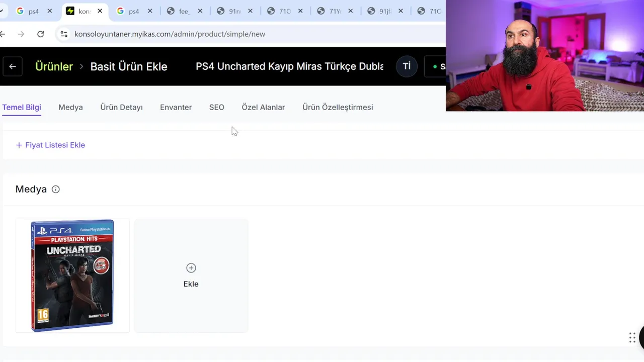Close the fee_ browser tab
The image size is (644, 362).
pyautogui.click(x=200, y=11)
